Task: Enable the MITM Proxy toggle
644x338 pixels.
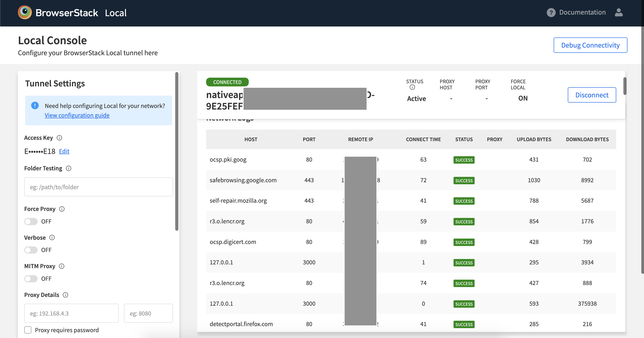Action: click(31, 279)
